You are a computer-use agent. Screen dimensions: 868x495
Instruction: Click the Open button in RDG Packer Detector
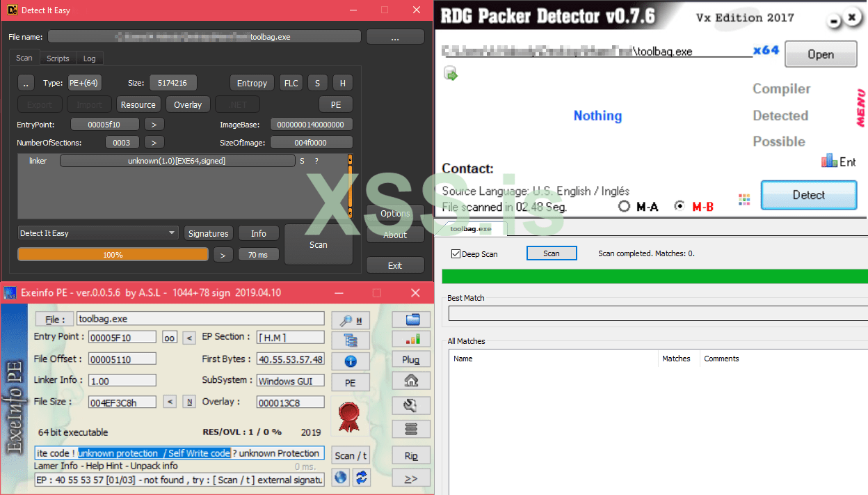click(821, 54)
